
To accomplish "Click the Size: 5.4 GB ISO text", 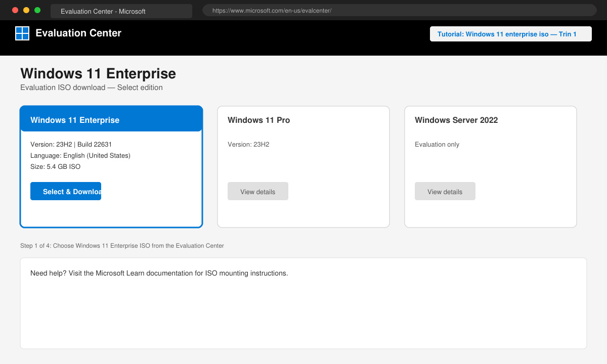I will [x=56, y=167].
